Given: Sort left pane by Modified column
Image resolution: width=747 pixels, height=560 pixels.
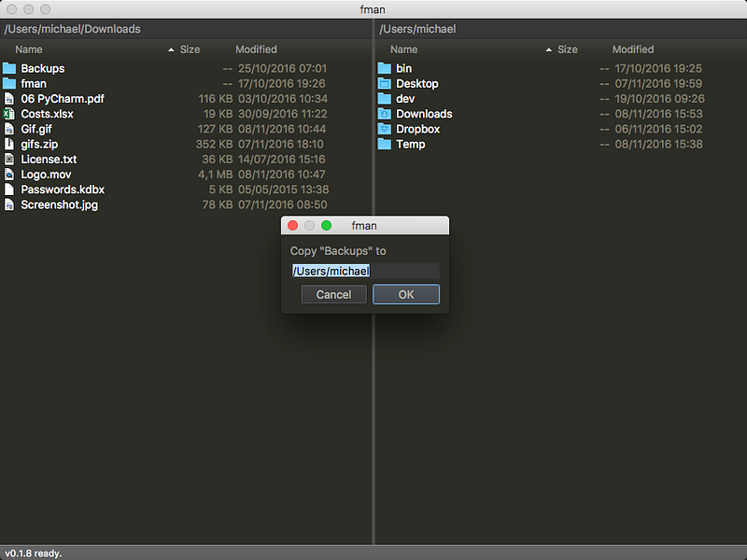Looking at the screenshot, I should (x=256, y=49).
